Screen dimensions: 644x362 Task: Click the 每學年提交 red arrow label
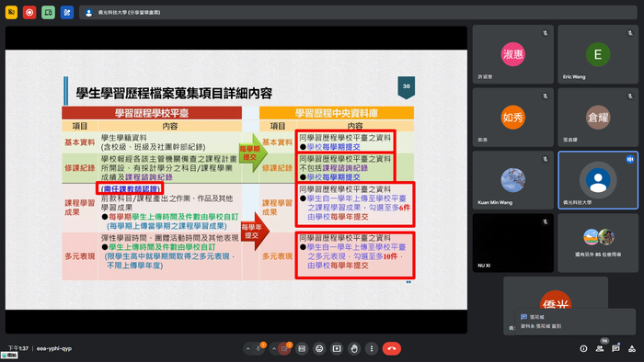click(x=252, y=232)
